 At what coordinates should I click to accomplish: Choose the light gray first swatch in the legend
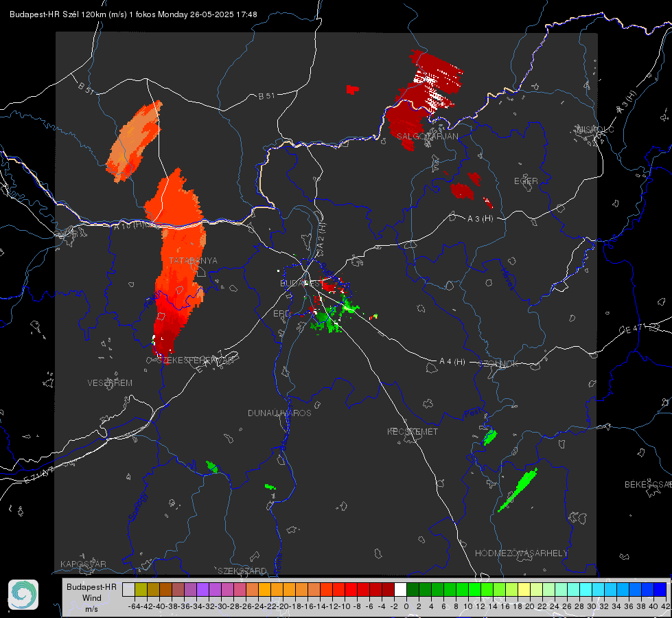click(128, 589)
